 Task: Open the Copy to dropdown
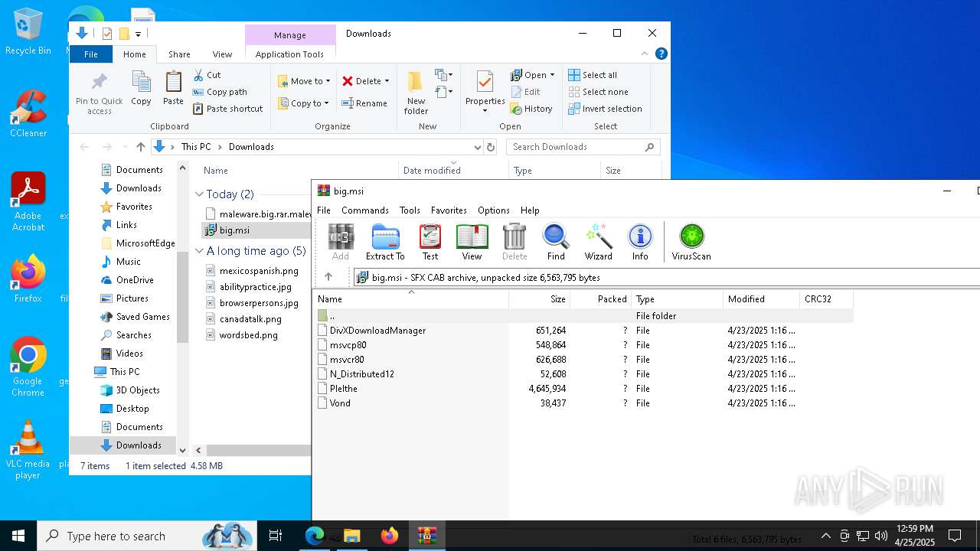pyautogui.click(x=304, y=103)
